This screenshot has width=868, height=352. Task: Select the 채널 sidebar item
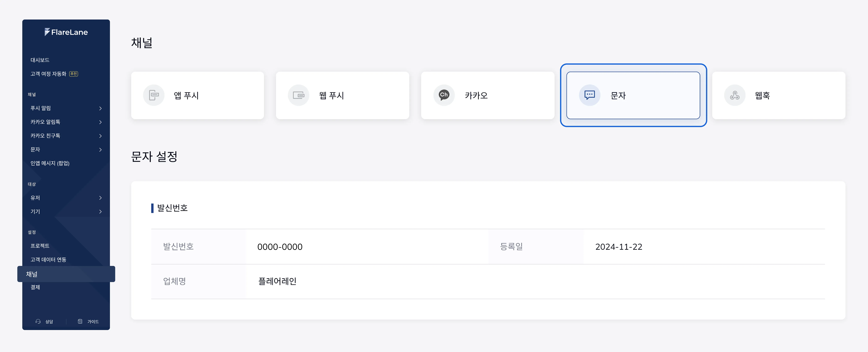(x=66, y=274)
